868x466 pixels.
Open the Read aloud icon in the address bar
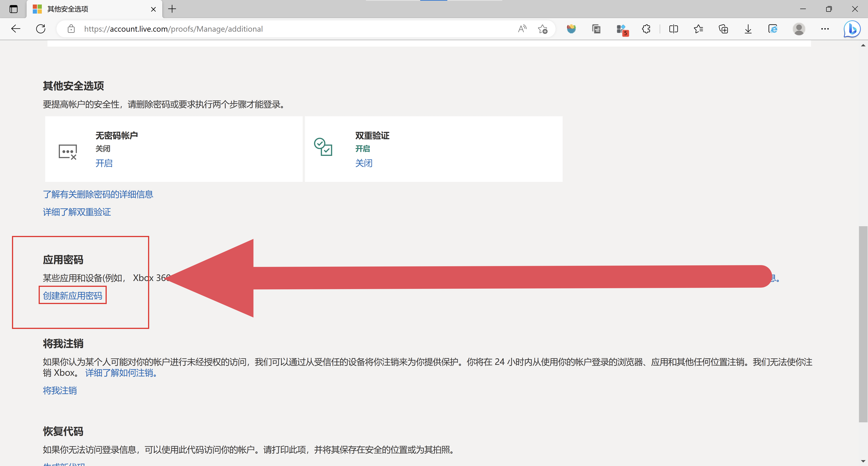tap(522, 29)
